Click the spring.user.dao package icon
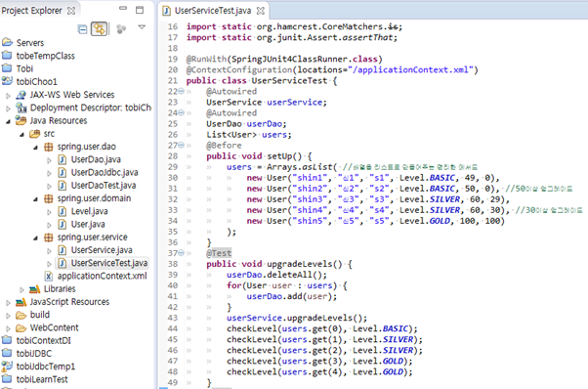 [x=49, y=147]
